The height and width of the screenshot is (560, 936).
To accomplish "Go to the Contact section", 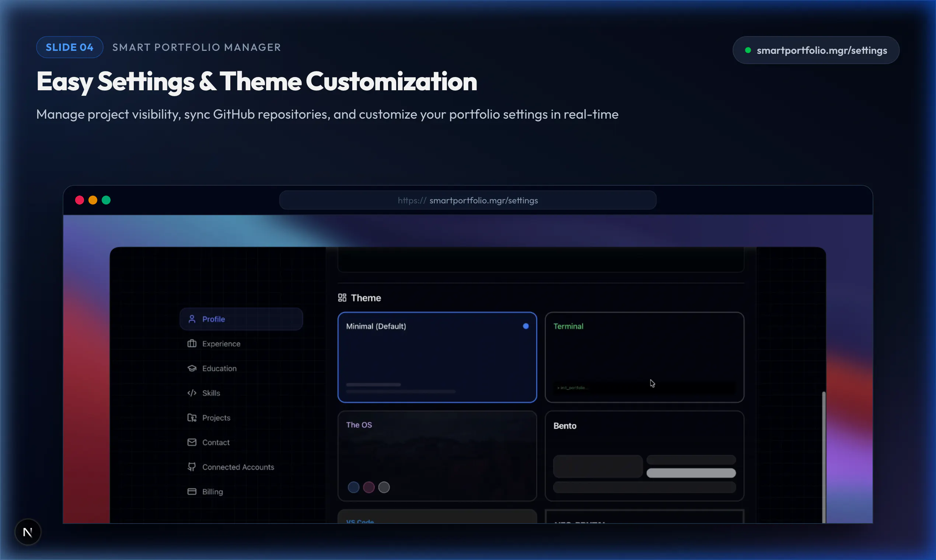I will 241,442.
